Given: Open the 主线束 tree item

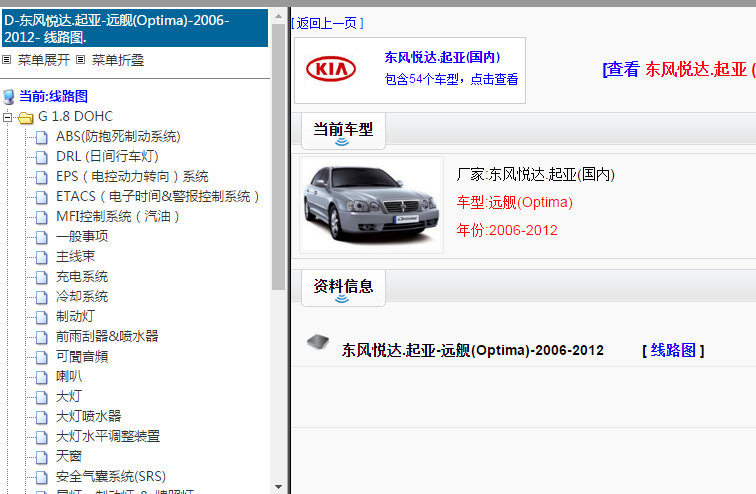Looking at the screenshot, I should pyautogui.click(x=76, y=256).
